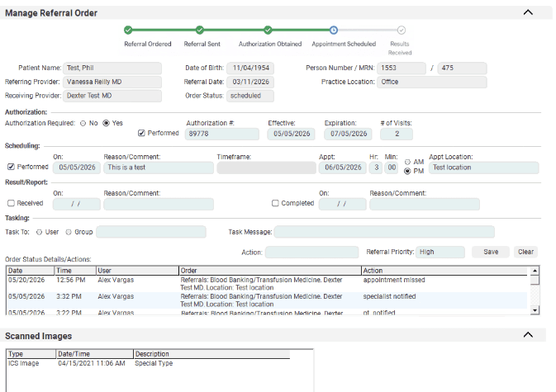556x392 pixels.
Task: Click the Authorization Obtained step checkmark
Action: click(268, 30)
